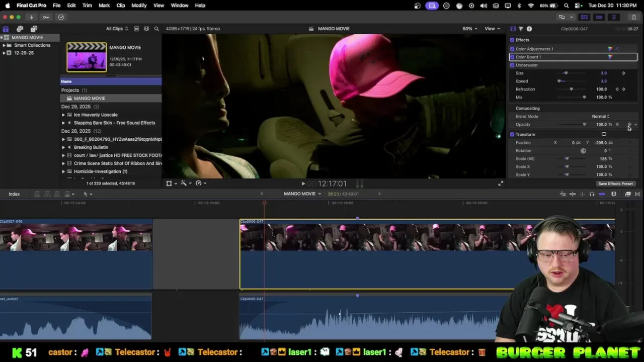
Task: Open Color Adjustments 1 color icon
Action: click(610, 49)
